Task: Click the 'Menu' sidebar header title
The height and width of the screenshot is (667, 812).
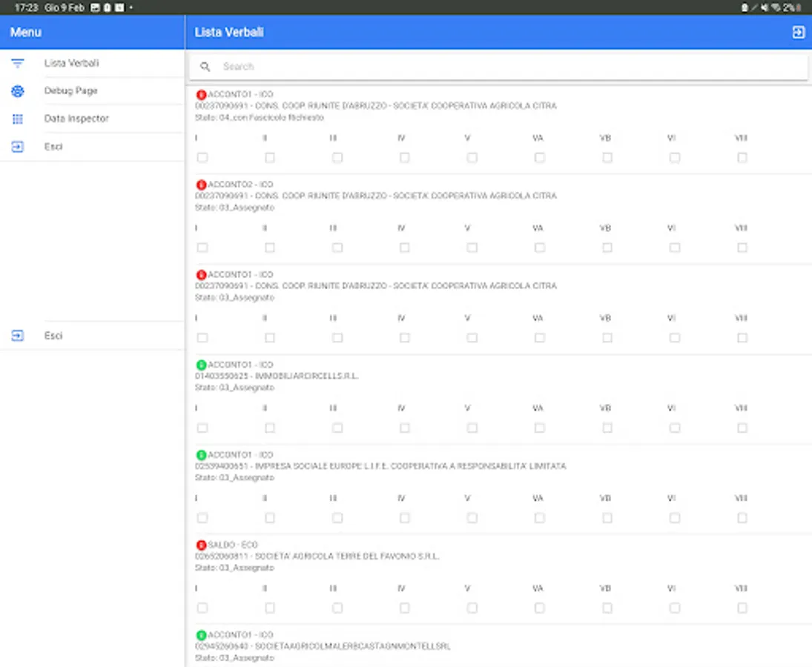Action: point(26,32)
